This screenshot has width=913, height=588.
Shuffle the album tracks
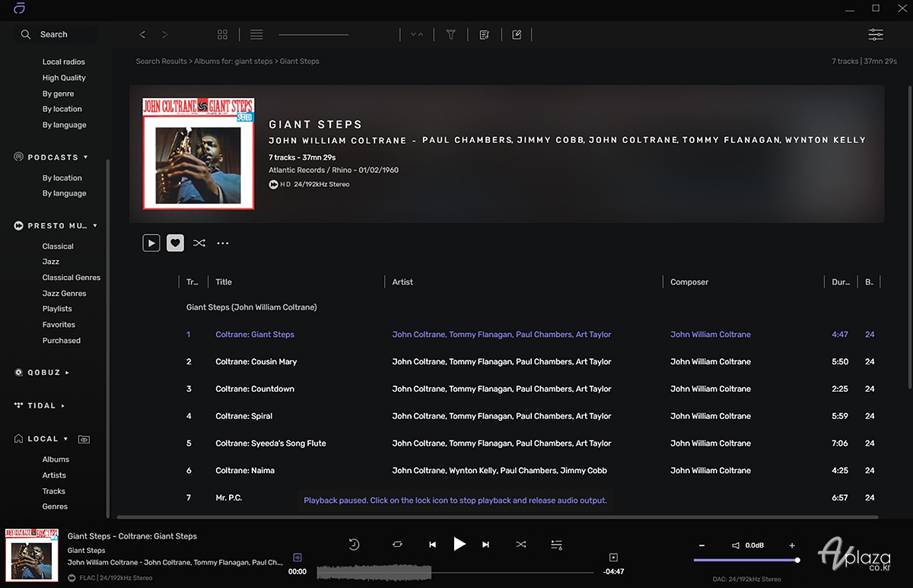(199, 243)
